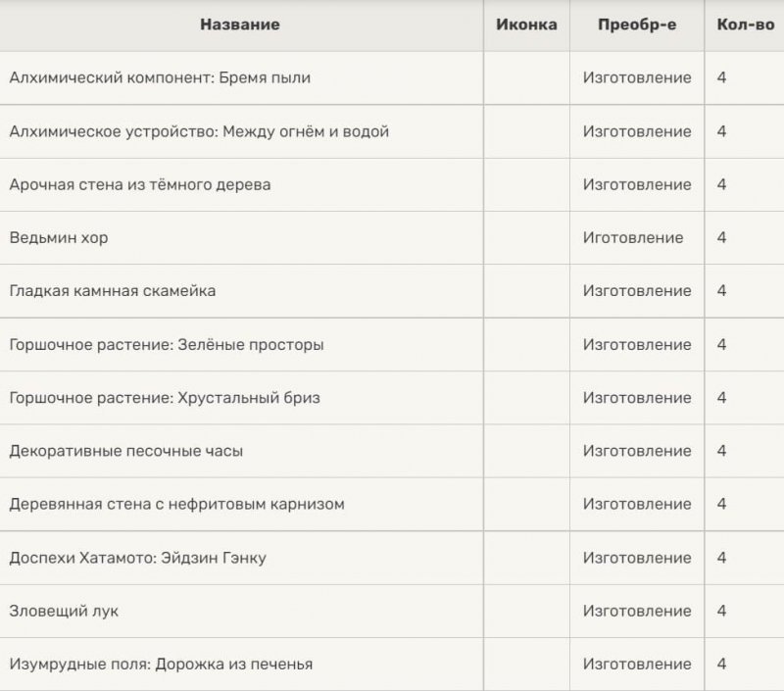The width and height of the screenshot is (784, 691).
Task: Click the "Название" column header
Action: coord(240,25)
